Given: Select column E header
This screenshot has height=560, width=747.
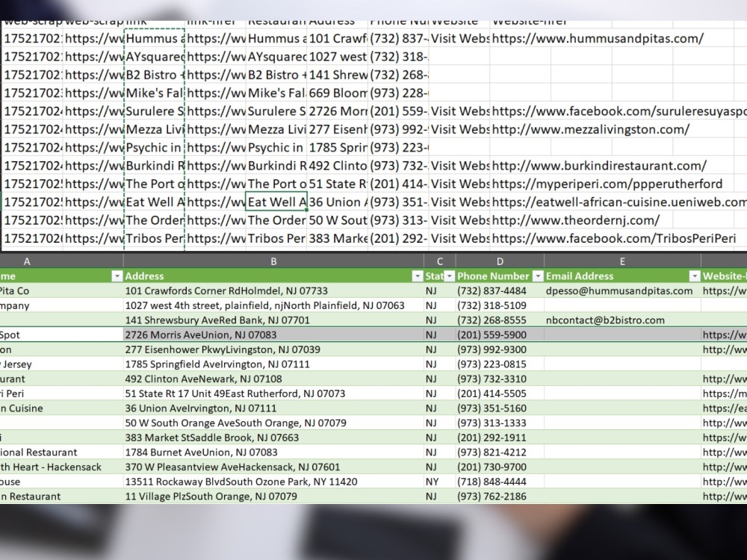Looking at the screenshot, I should coord(622,261).
